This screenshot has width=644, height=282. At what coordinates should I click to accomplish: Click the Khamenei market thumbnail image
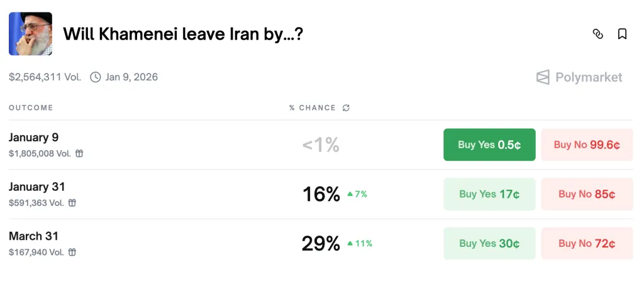pos(30,34)
